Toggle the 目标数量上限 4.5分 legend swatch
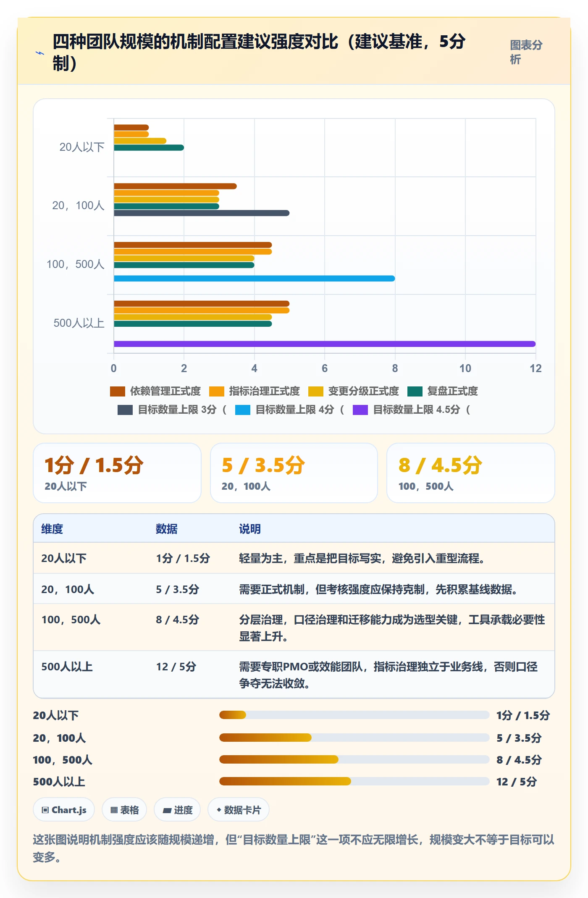Viewport: 588px width, 898px height. (x=360, y=410)
